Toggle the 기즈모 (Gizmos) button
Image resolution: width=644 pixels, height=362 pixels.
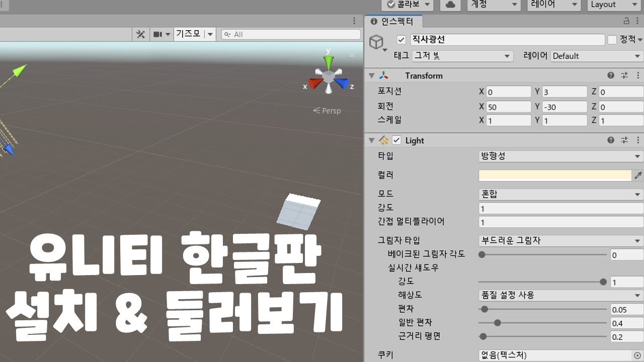188,34
